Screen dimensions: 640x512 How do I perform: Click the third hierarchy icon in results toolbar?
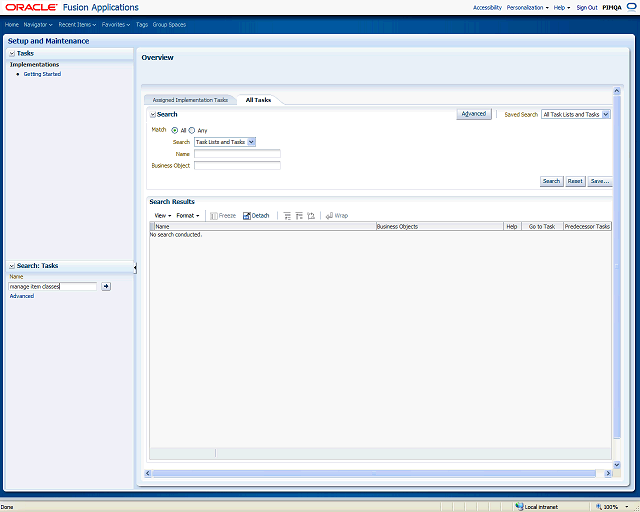311,216
